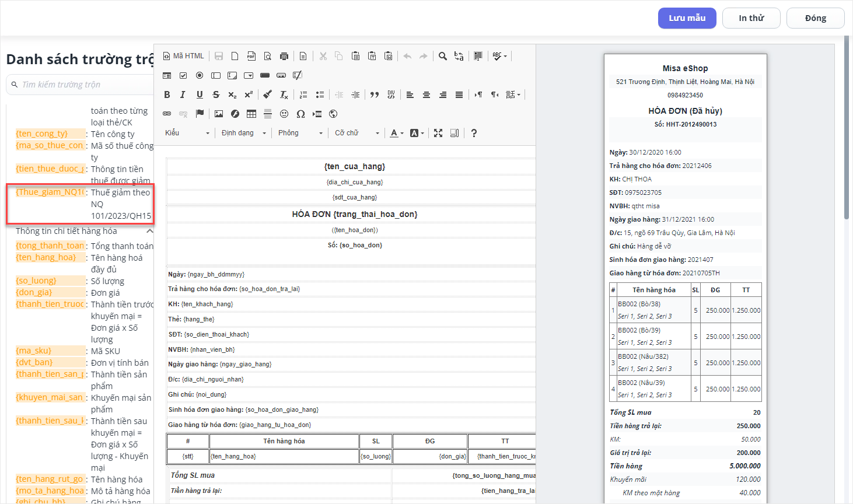Insert a table into the template

[x=251, y=114]
